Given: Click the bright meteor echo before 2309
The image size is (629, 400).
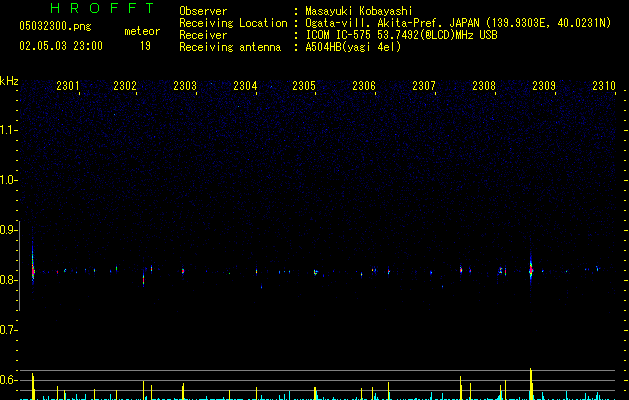Looking at the screenshot, I should (x=531, y=270).
